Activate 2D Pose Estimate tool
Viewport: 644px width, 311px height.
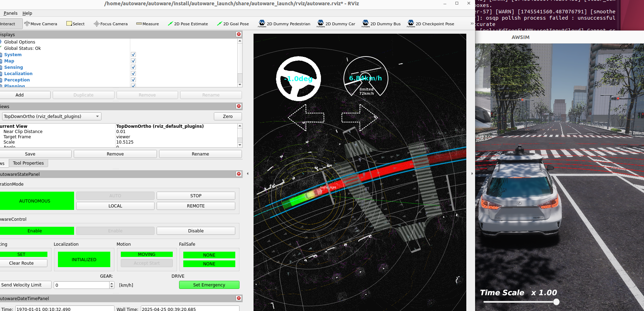188,24
